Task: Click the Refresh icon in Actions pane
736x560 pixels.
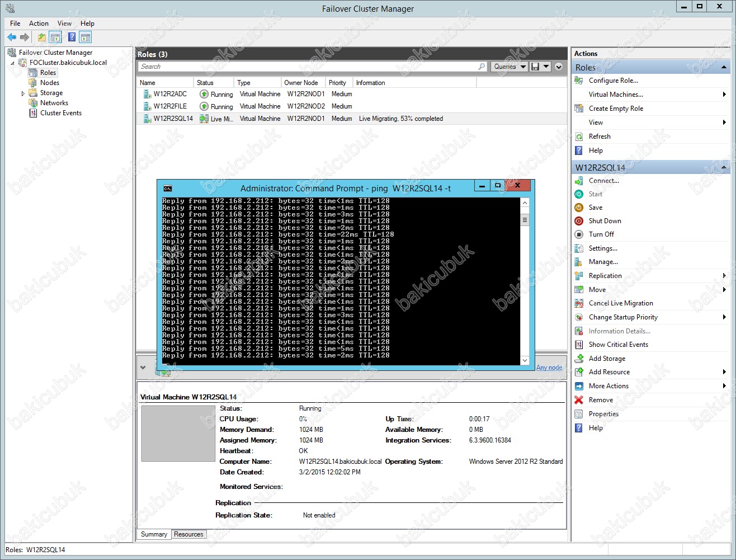Action: tap(579, 137)
